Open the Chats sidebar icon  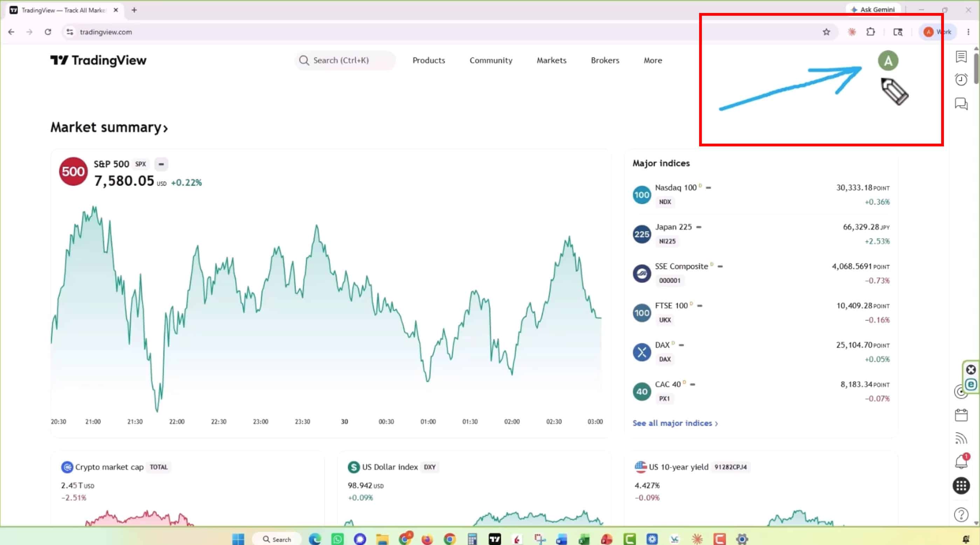961,103
